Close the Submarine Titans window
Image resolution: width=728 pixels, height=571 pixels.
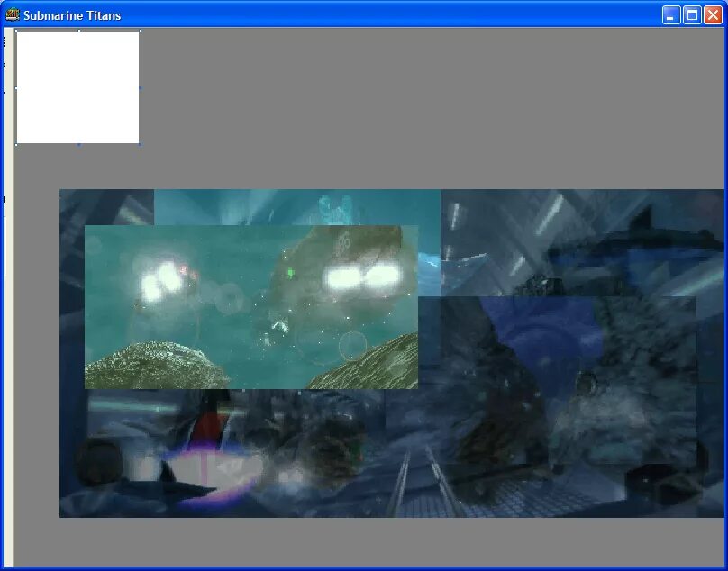pyautogui.click(x=714, y=15)
